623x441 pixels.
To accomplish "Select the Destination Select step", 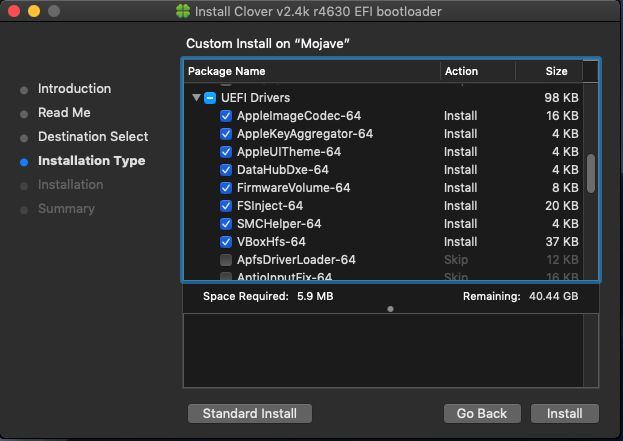I will point(93,137).
